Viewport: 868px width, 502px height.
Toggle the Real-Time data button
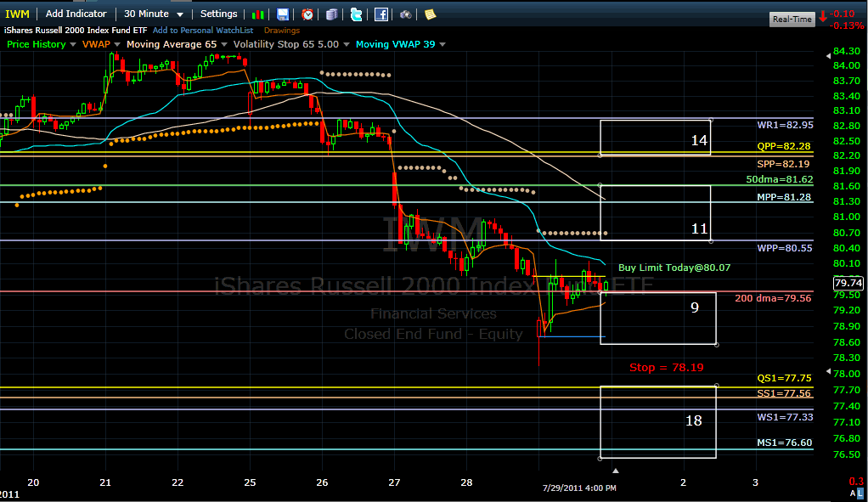[792, 19]
